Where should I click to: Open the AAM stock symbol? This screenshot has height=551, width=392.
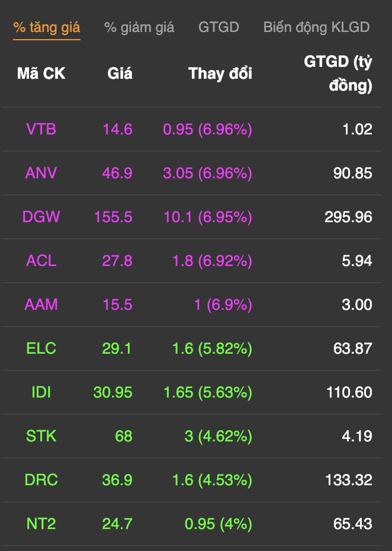pyautogui.click(x=41, y=305)
